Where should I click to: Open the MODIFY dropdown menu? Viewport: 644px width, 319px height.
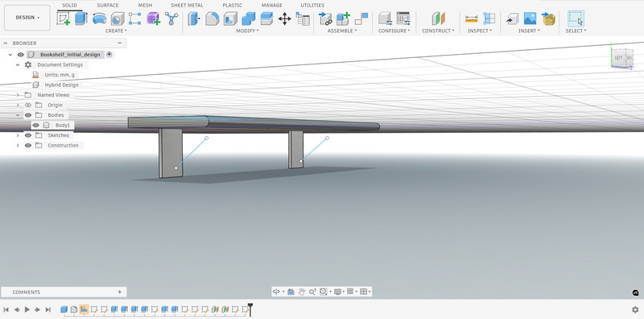pyautogui.click(x=247, y=31)
